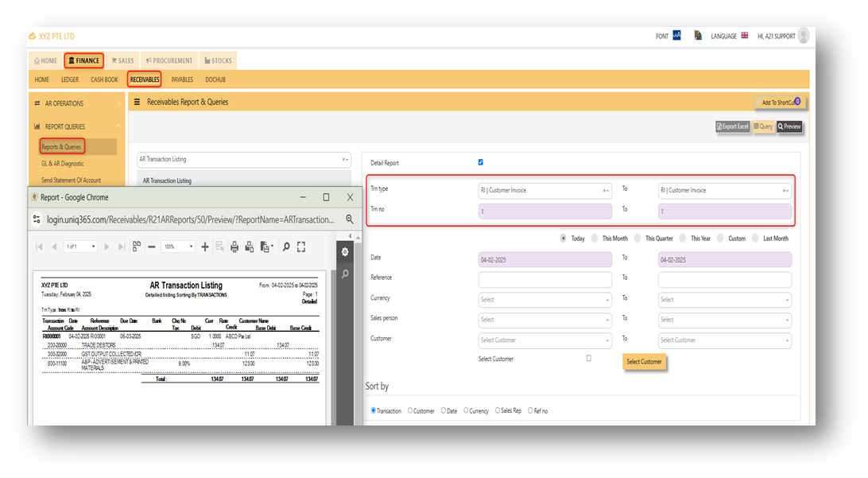This screenshot has height=478, width=868.
Task: Open AR Transaction Listing report dropdown
Action: (x=243, y=160)
